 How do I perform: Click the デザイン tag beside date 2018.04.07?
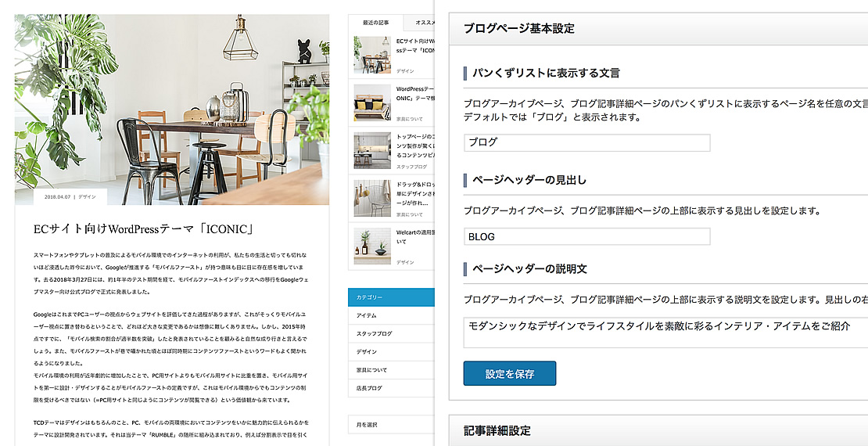87,196
